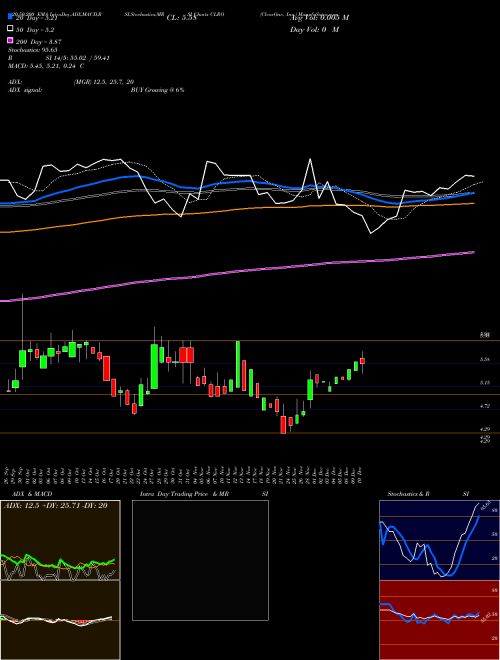Screen dimensions: 500x660
Task: Click the 4.72 price axis label
Action: click(485, 406)
